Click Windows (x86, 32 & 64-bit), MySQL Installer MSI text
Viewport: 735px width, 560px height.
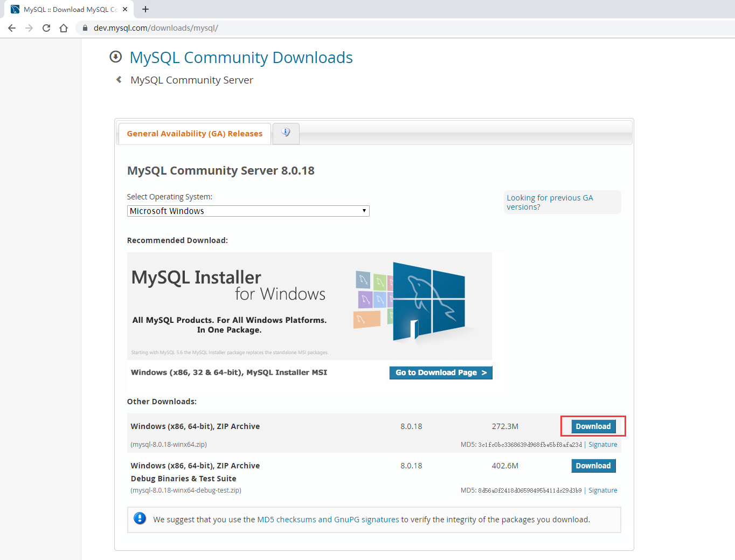(229, 372)
